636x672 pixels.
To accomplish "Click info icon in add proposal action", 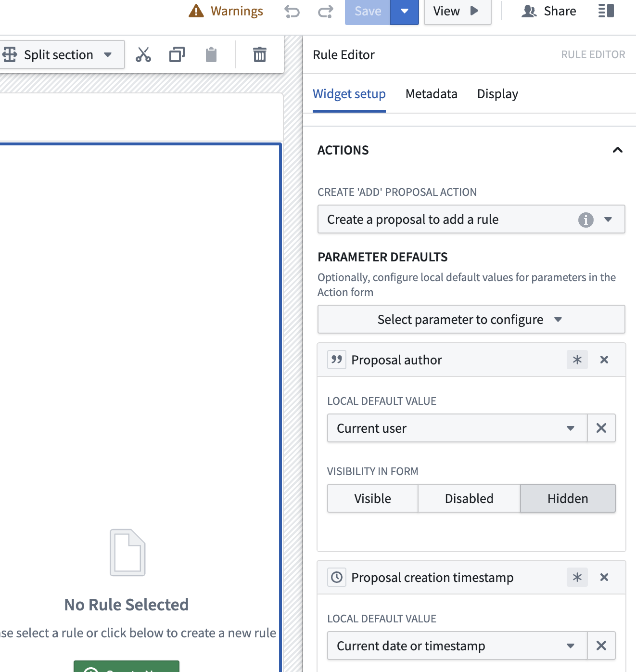I will point(585,220).
